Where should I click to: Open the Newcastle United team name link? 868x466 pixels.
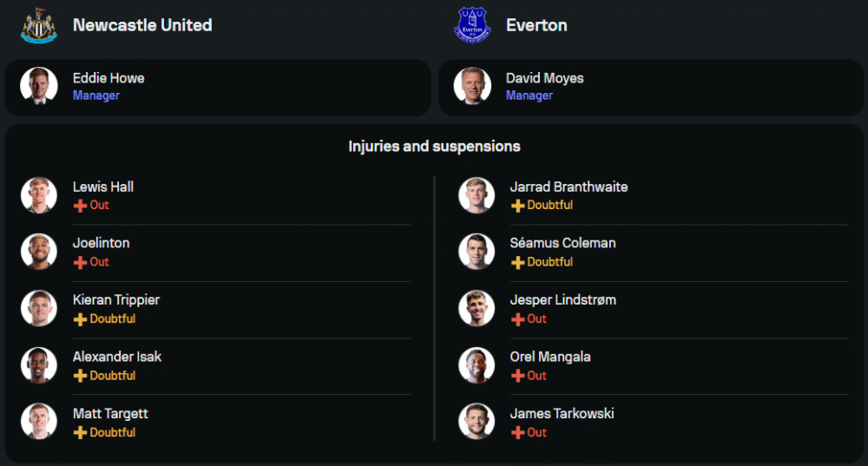(142, 25)
